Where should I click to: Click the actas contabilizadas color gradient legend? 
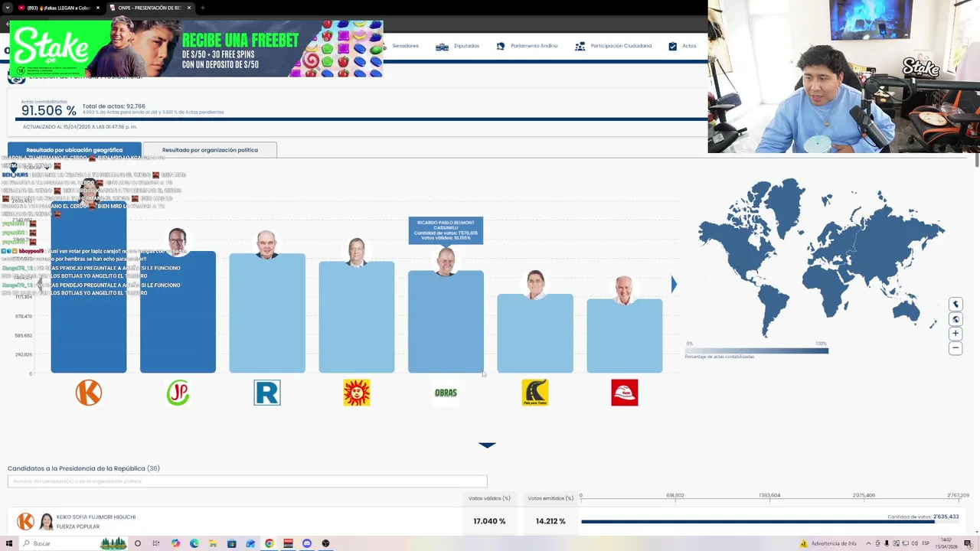tap(756, 350)
